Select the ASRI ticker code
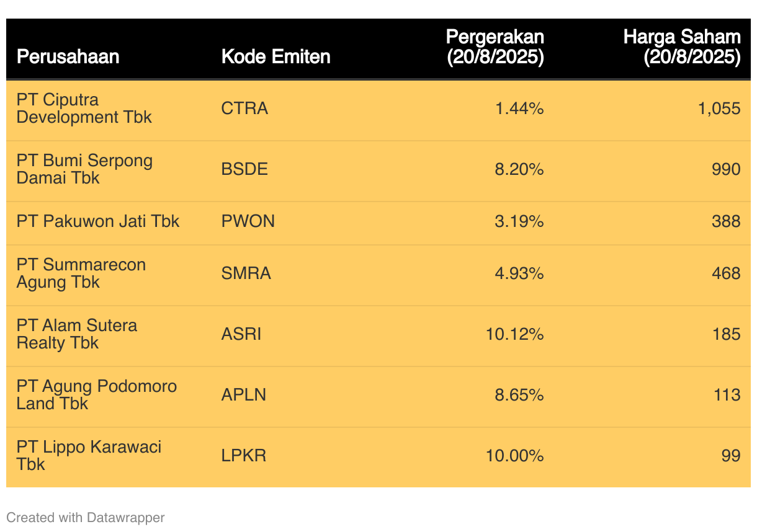 tap(241, 334)
